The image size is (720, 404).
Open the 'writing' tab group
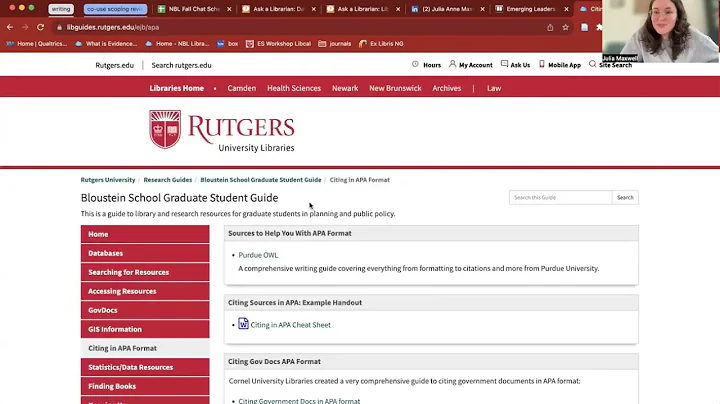tap(61, 9)
